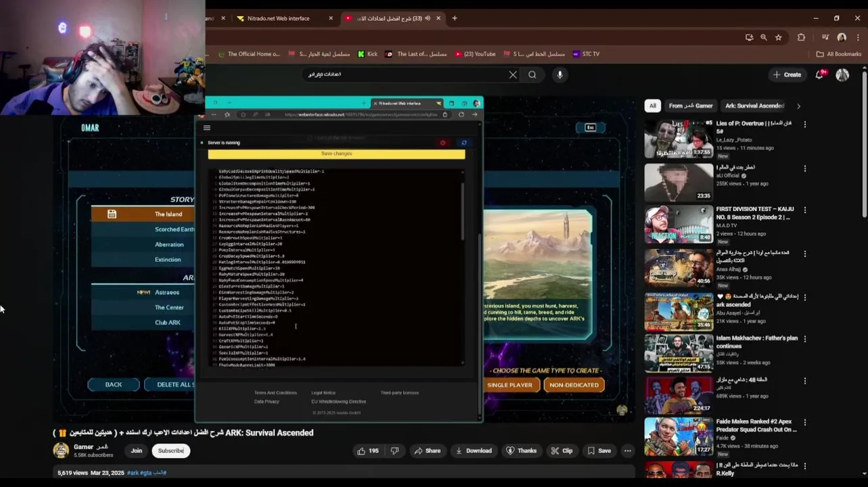Open (23) YouTube bookmark
The image size is (868, 487).
tap(475, 54)
